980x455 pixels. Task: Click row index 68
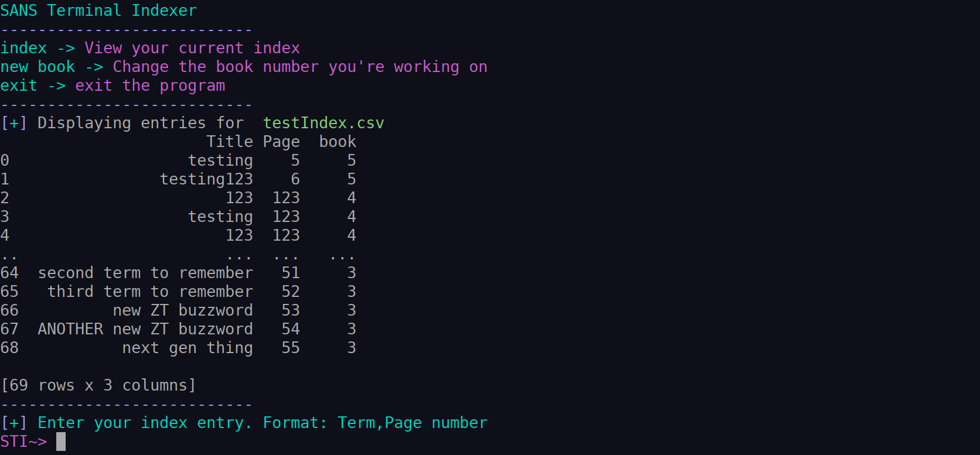click(x=9, y=348)
